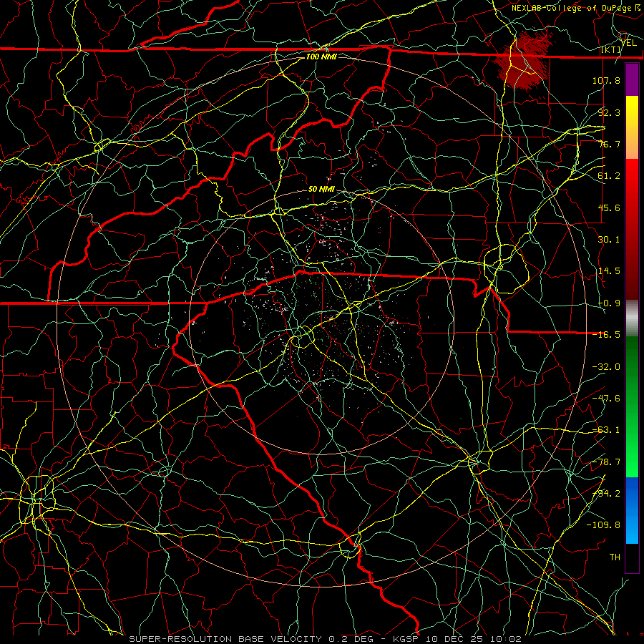Select the -109.8 legend value
The height and width of the screenshot is (644, 644).
pos(603,525)
